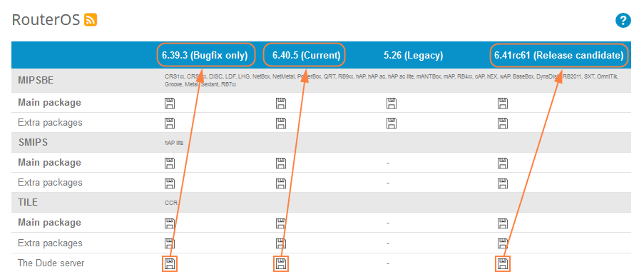The width and height of the screenshot is (644, 272).
Task: Click the TILE section title
Action: click(x=28, y=202)
